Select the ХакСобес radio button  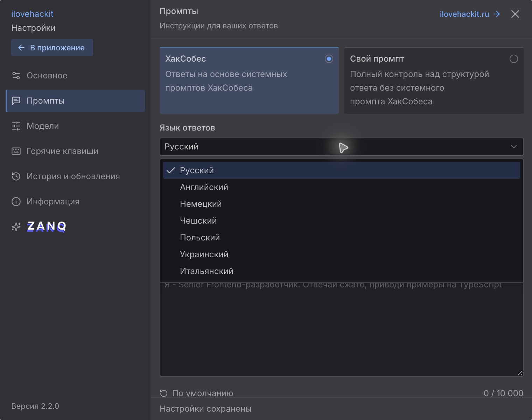point(329,59)
